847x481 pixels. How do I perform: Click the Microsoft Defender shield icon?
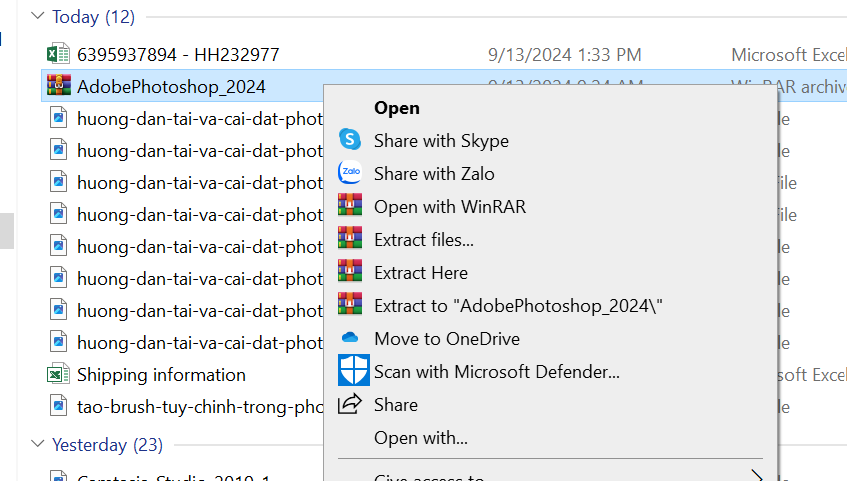point(354,370)
